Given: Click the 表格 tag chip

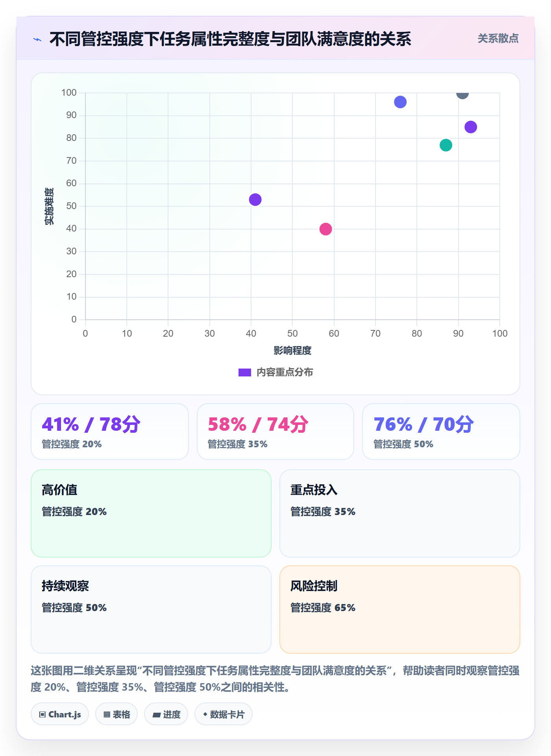Looking at the screenshot, I should [x=116, y=714].
